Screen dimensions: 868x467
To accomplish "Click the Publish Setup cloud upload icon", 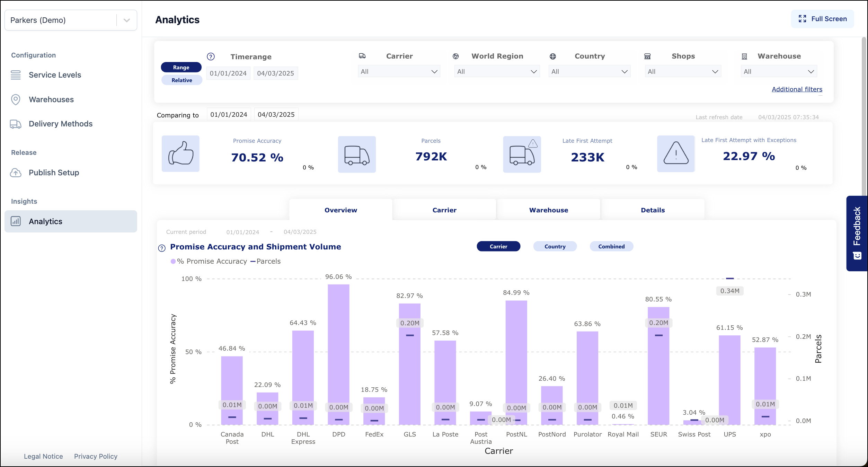I will pos(16,173).
